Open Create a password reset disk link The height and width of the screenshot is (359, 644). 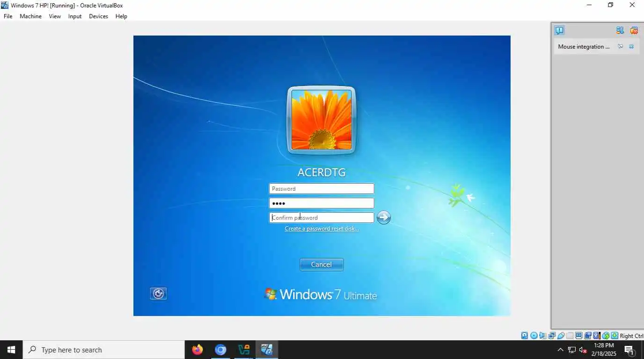[x=322, y=229]
